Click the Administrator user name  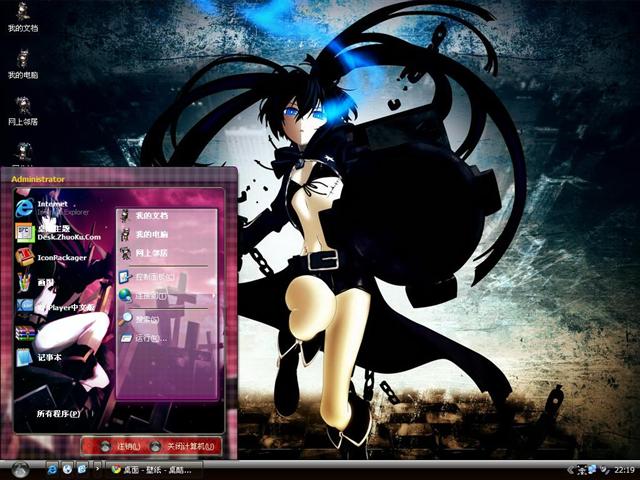pos(38,179)
